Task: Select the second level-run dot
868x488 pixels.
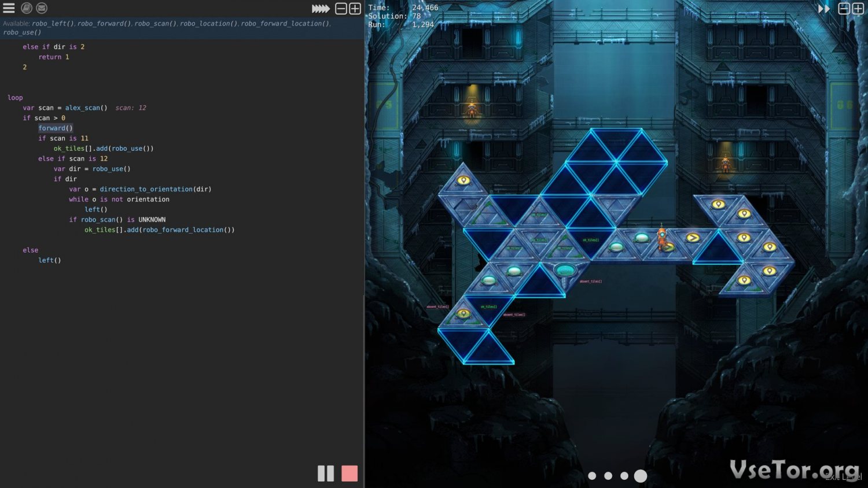Action: coord(608,476)
